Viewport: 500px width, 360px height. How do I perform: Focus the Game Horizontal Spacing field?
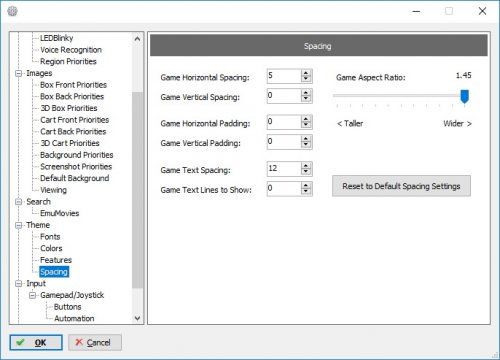click(x=284, y=76)
